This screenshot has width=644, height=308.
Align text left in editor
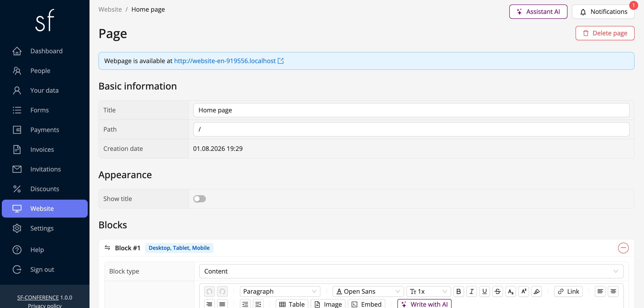coord(600,291)
